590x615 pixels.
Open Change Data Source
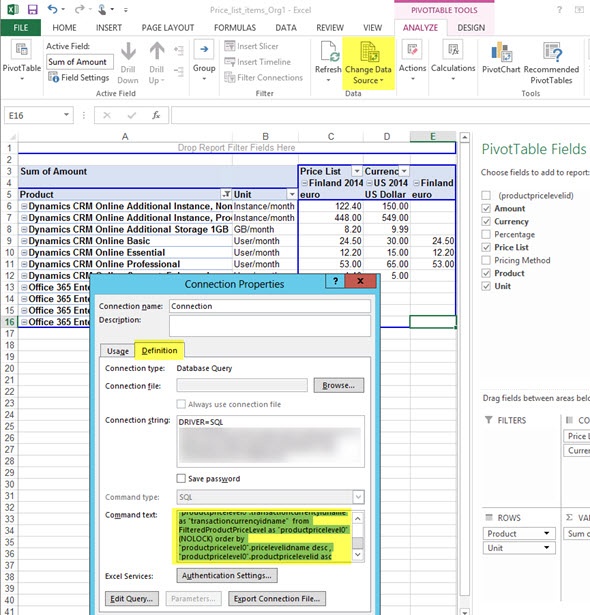point(368,63)
